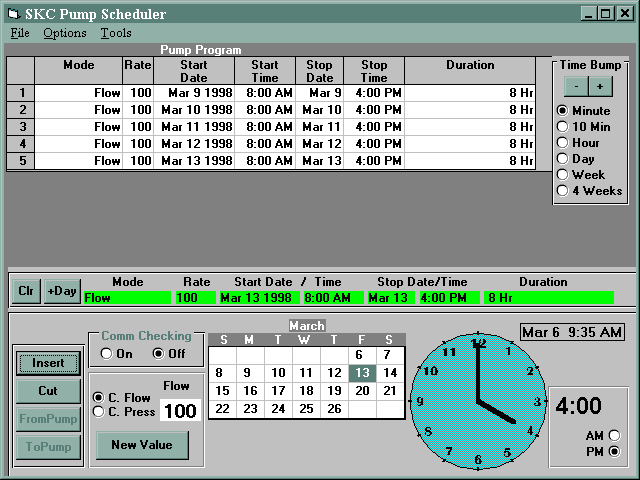The image size is (640, 480).
Task: Click the Insert button
Action: coord(48,363)
